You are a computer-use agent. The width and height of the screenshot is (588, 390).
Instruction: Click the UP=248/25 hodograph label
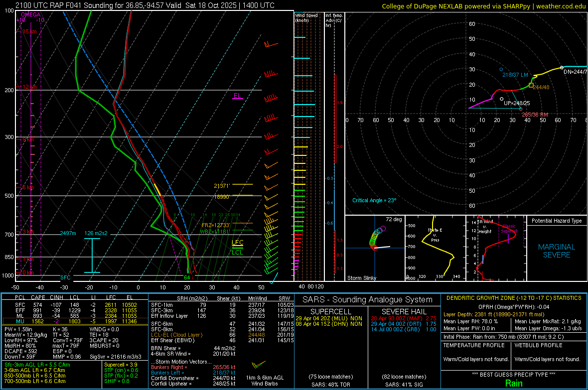[517, 103]
